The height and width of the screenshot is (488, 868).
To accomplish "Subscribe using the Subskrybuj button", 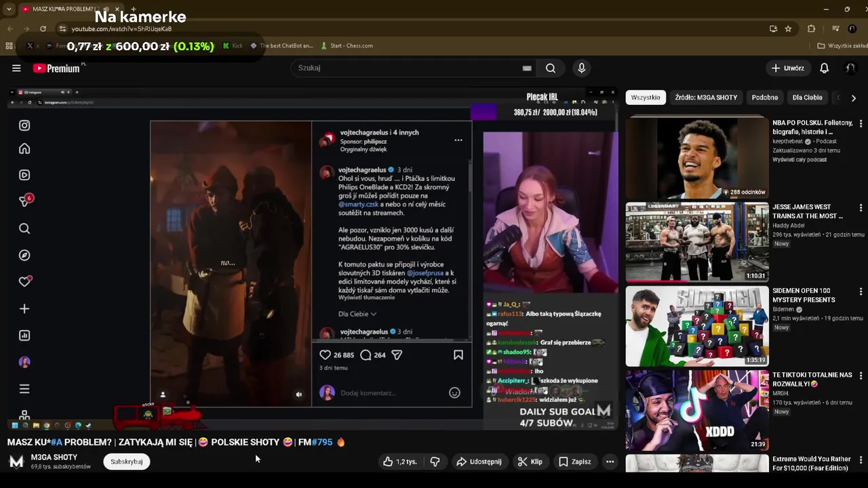I will click(x=126, y=462).
